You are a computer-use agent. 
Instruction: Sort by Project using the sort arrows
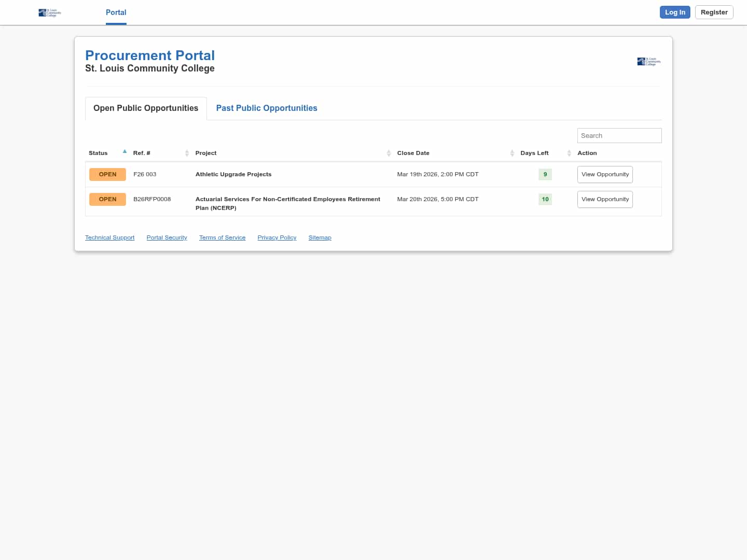click(x=389, y=153)
